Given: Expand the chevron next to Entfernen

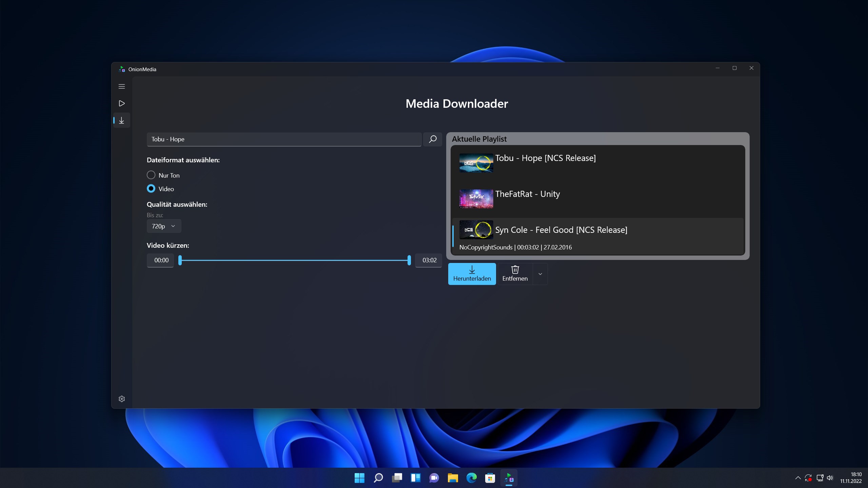Looking at the screenshot, I should click(540, 274).
